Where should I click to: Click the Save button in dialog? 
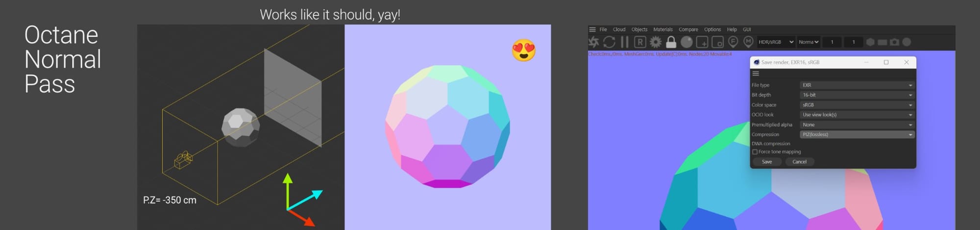click(767, 162)
